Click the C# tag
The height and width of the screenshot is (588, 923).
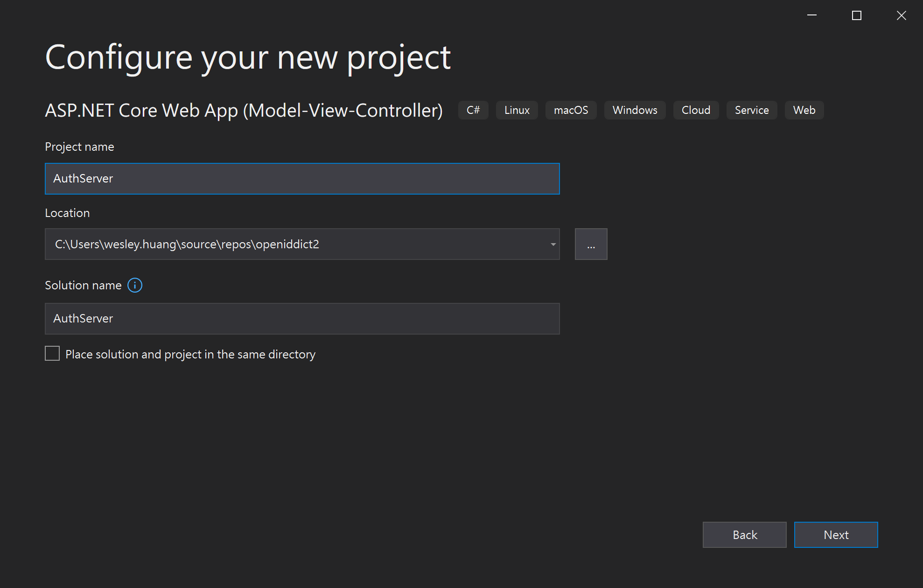[x=473, y=110]
